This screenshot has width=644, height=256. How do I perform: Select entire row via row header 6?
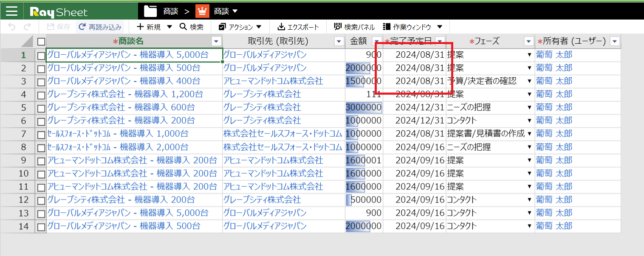pyautogui.click(x=17, y=121)
